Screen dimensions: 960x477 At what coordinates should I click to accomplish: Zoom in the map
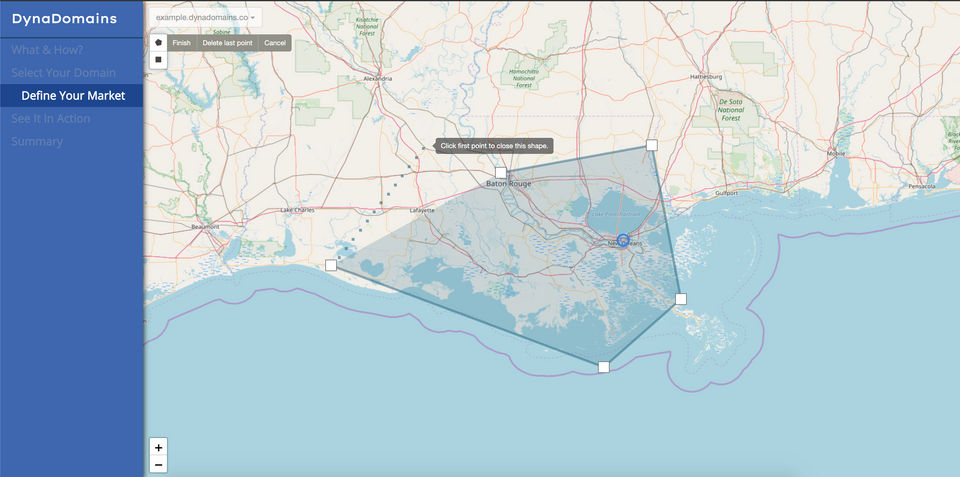(x=159, y=447)
